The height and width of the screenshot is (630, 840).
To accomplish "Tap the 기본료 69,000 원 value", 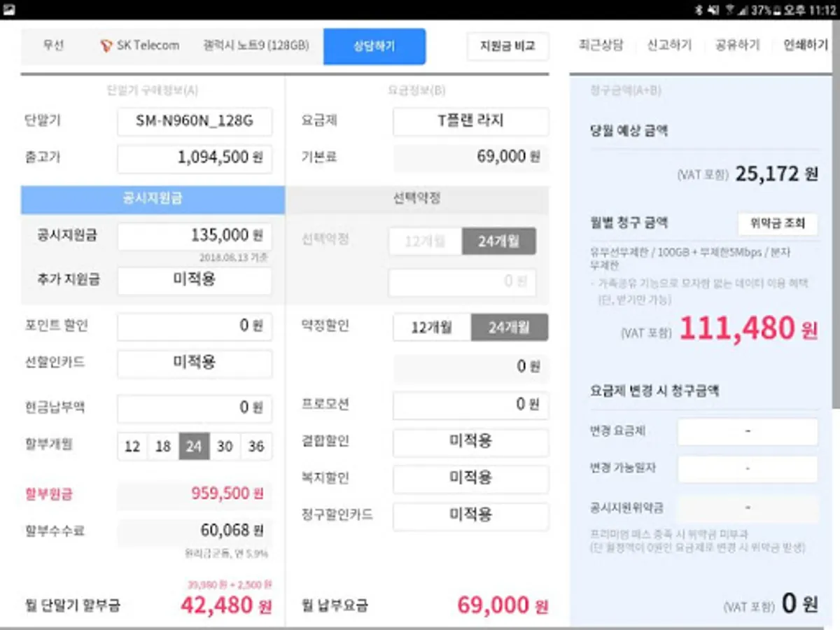I will [x=509, y=157].
